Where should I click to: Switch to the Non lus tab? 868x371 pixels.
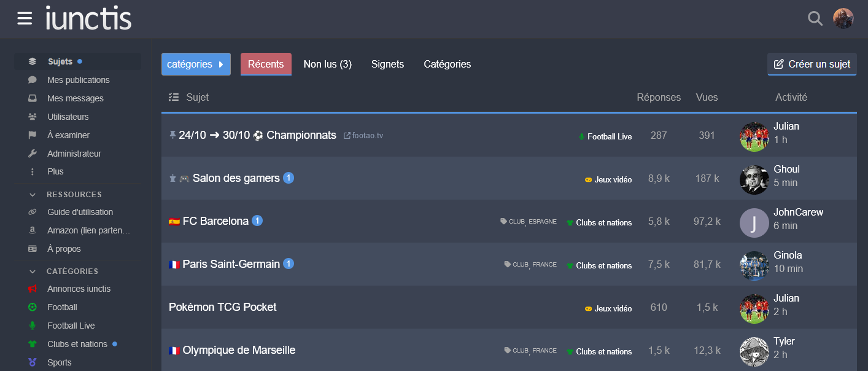click(327, 64)
